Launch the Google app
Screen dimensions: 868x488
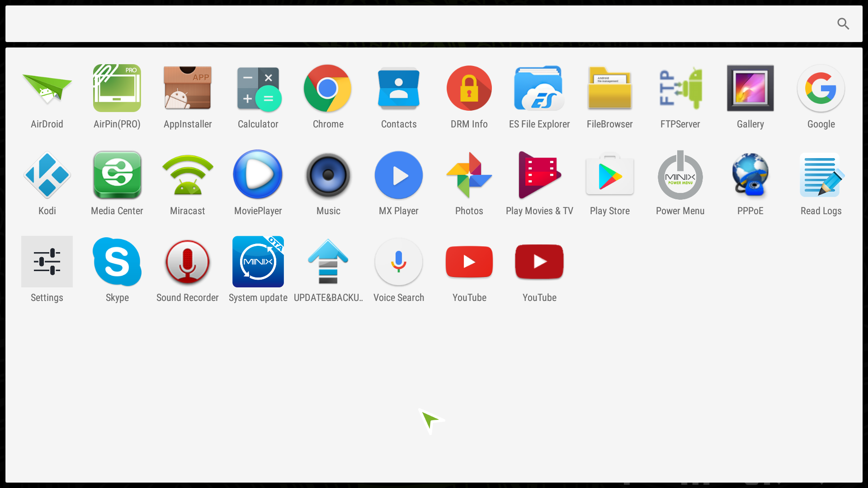tap(821, 89)
